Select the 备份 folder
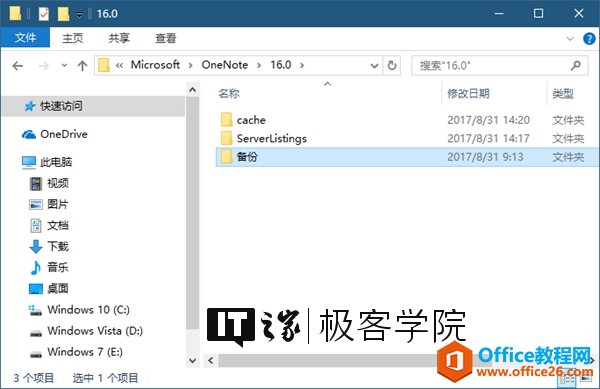Image resolution: width=600 pixels, height=389 pixels. (407, 157)
